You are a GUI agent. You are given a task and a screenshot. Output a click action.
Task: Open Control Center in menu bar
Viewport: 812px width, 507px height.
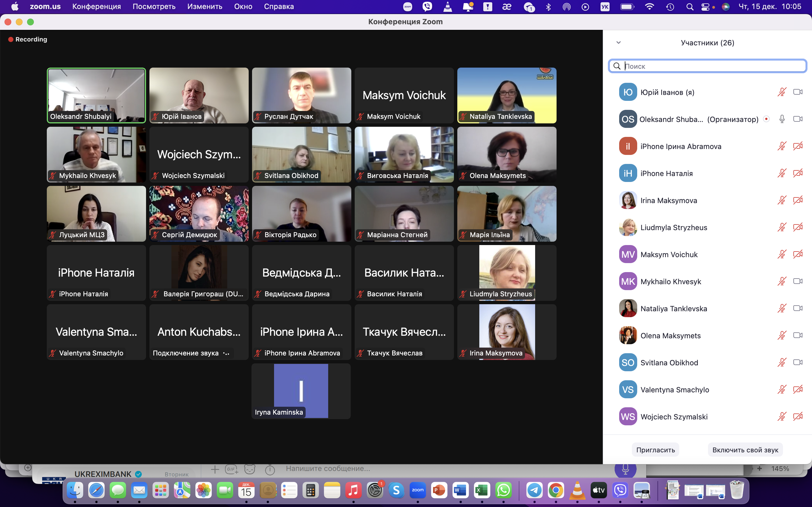(705, 7)
